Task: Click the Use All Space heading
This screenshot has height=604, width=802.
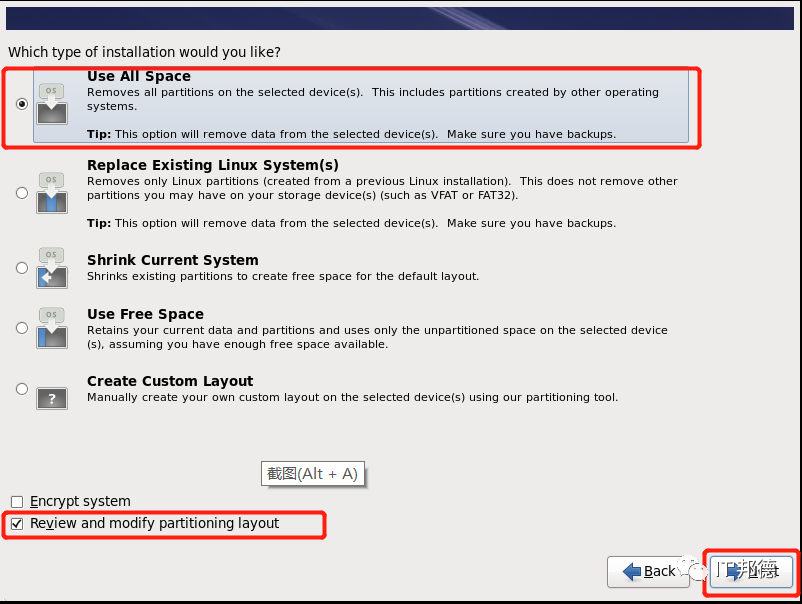Action: pyautogui.click(x=139, y=76)
